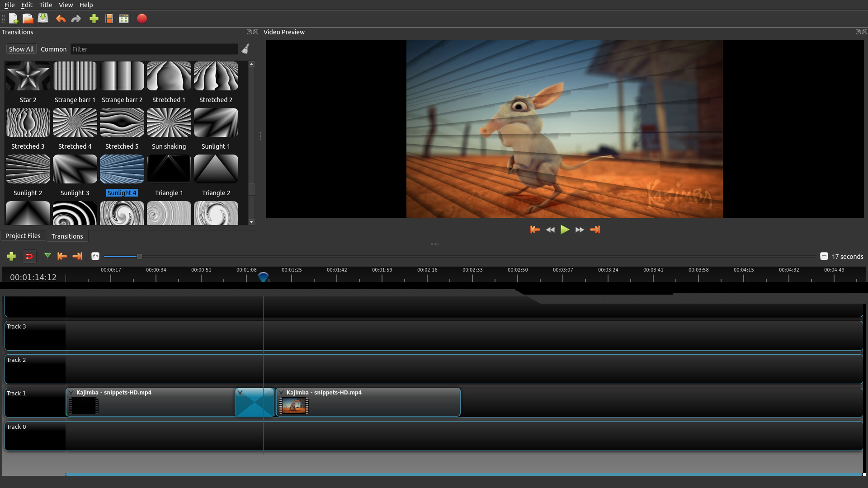
Task: Jump to end in video preview
Action: [595, 230]
